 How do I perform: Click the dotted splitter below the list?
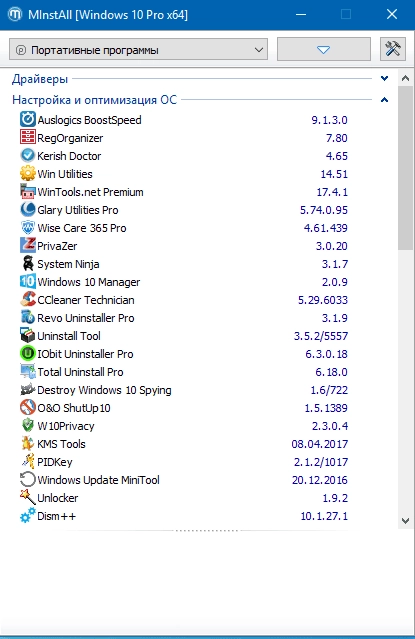207,531
